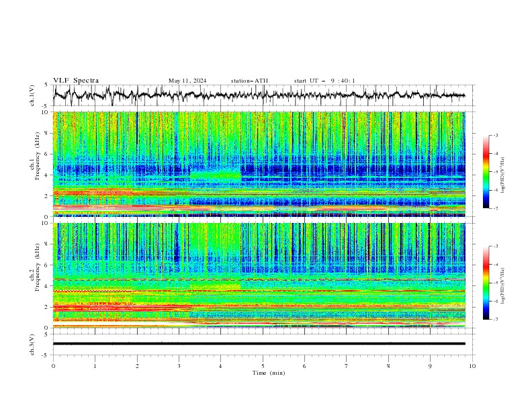
Task: Click the flat black ch.3 voltage trace
Action: point(259,344)
